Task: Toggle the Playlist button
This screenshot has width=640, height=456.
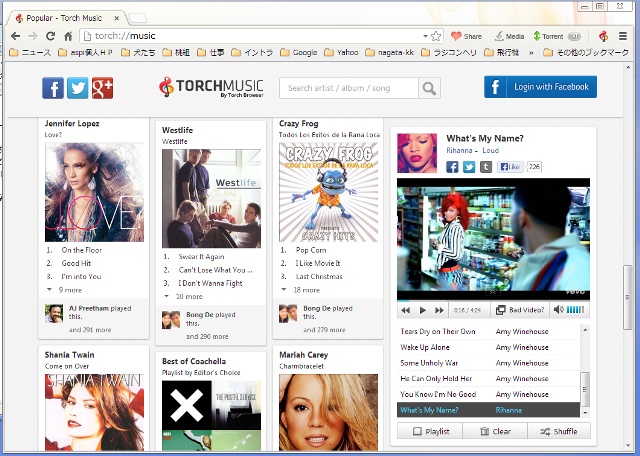Action: (x=430, y=431)
